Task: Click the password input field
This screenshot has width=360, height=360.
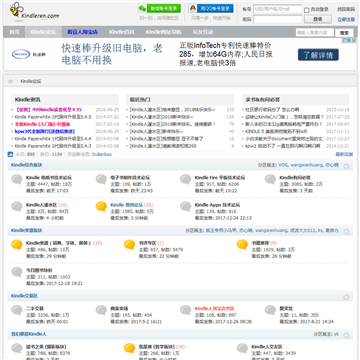Action: click(x=278, y=19)
